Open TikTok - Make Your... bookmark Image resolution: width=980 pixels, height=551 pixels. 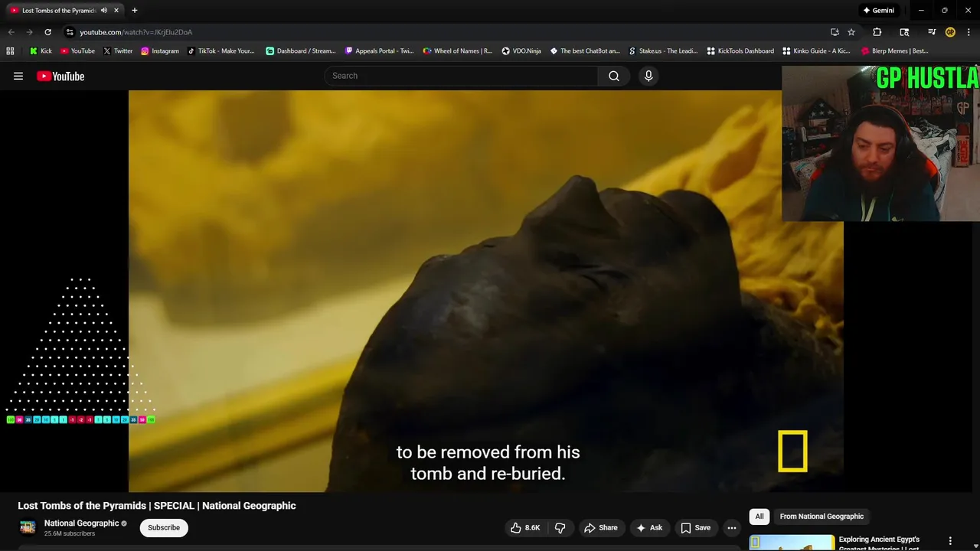click(220, 51)
